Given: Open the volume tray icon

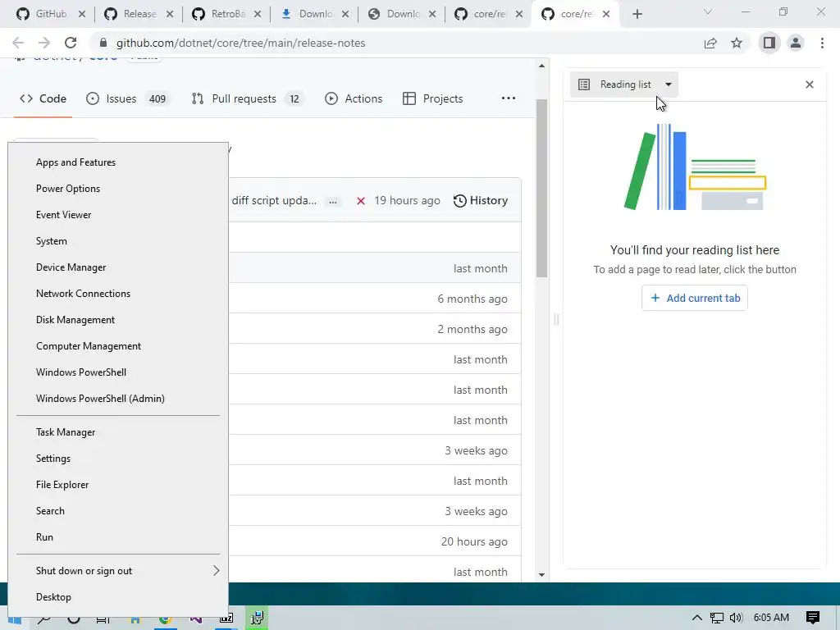Looking at the screenshot, I should tap(737, 618).
